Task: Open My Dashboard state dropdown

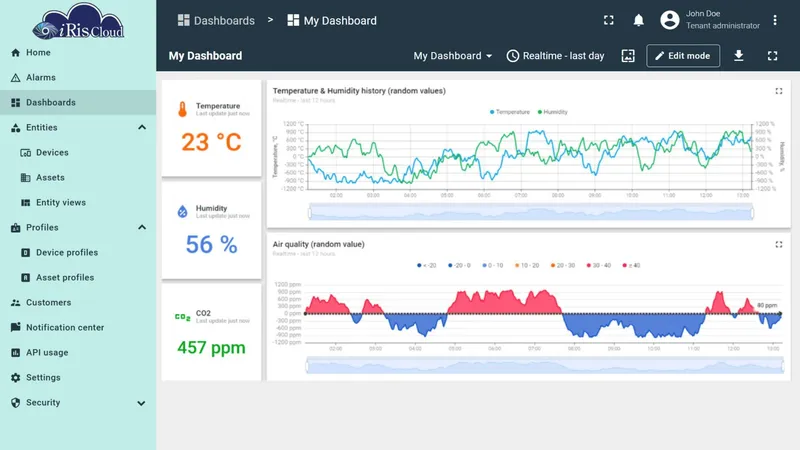Action: click(x=453, y=56)
